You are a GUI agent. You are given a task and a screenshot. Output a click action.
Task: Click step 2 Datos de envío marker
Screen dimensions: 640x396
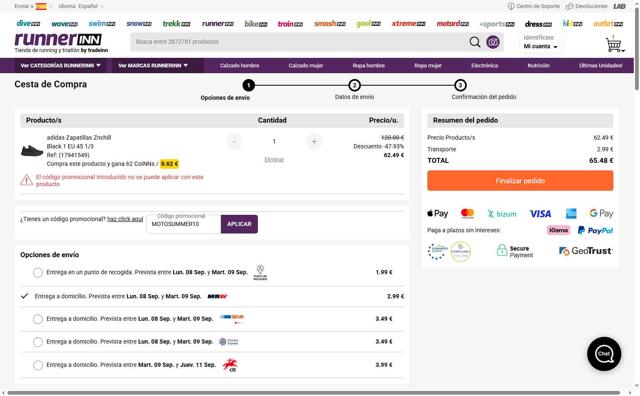click(354, 85)
